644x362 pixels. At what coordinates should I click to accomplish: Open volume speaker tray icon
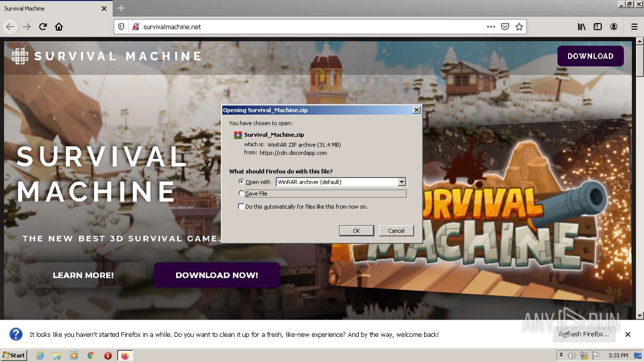(572, 355)
